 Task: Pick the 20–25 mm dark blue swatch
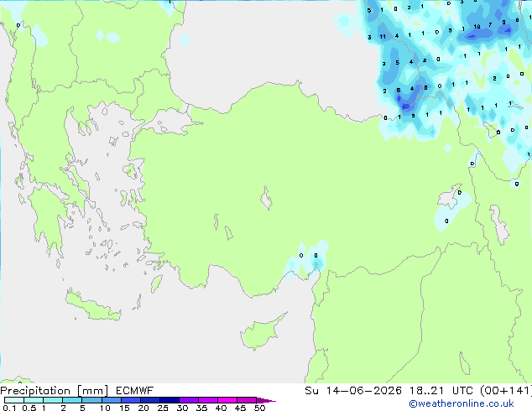click(x=150, y=400)
